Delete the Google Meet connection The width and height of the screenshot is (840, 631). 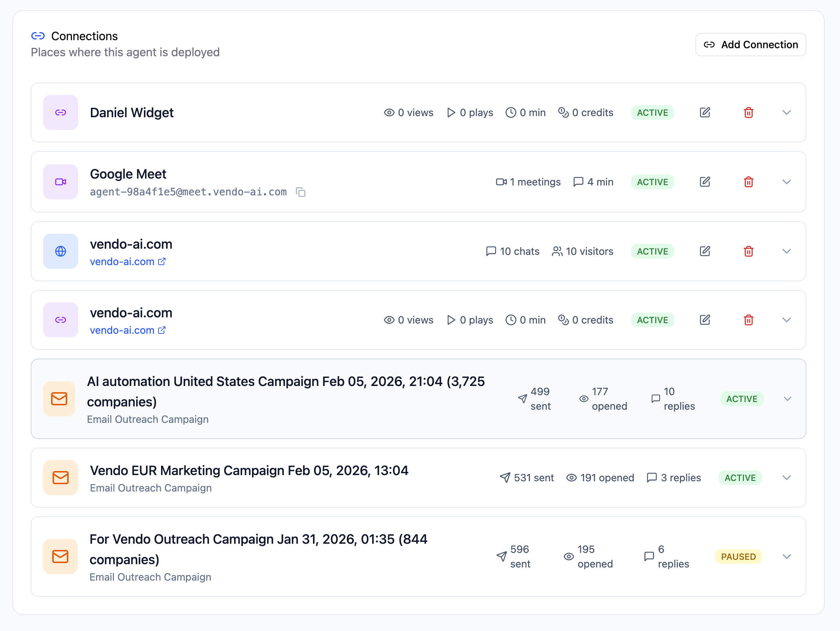pyautogui.click(x=748, y=182)
